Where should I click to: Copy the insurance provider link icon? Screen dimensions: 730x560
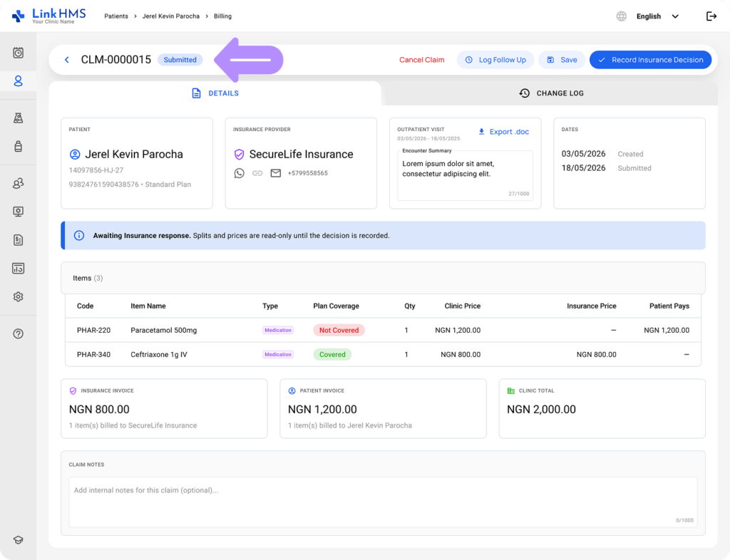click(x=257, y=174)
